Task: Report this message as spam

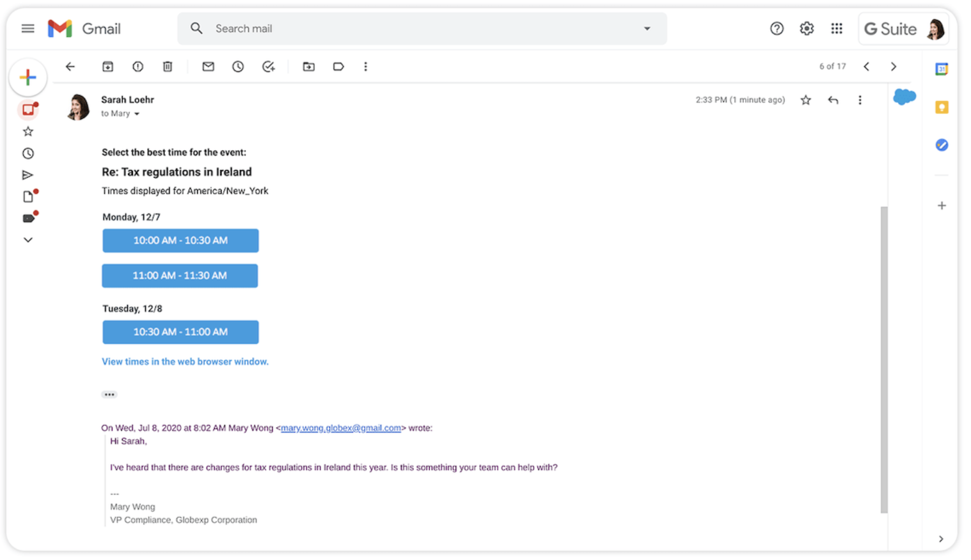Action: point(138,66)
